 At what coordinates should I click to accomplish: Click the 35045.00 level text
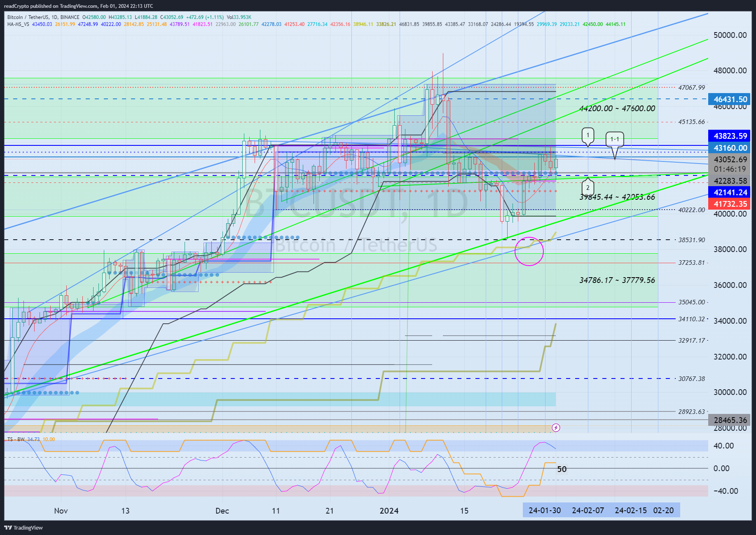[692, 302]
